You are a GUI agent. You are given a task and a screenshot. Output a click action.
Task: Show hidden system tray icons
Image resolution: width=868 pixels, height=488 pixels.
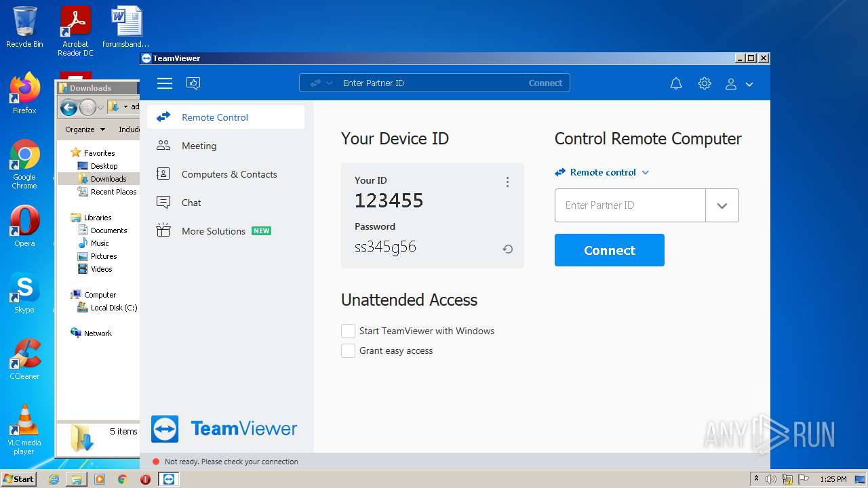tap(757, 479)
